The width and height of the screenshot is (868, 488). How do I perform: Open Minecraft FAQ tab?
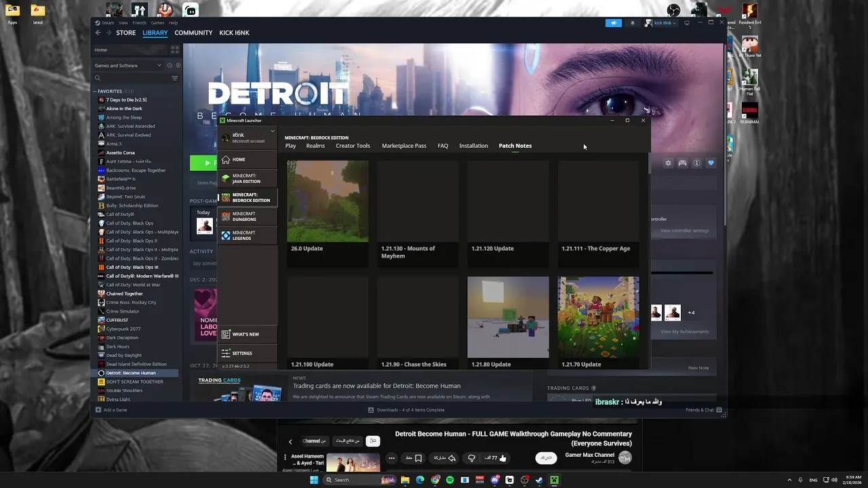pos(443,146)
